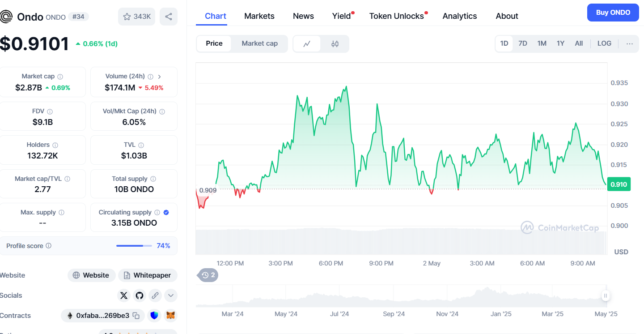
Task: Switch to the Markets tab
Action: coord(259,16)
